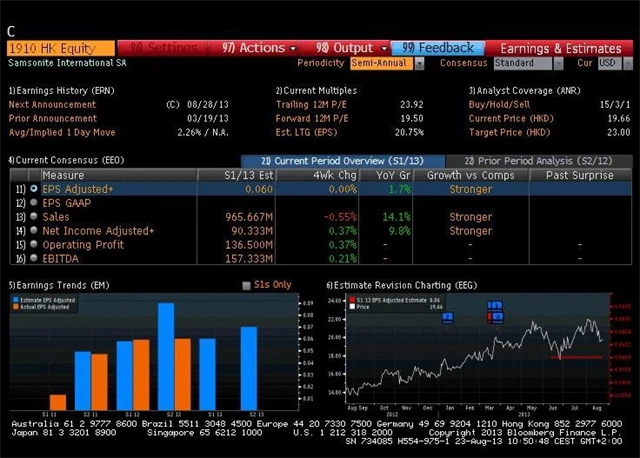
Task: Click the blue S2 13 estimate bar
Action: (249, 368)
